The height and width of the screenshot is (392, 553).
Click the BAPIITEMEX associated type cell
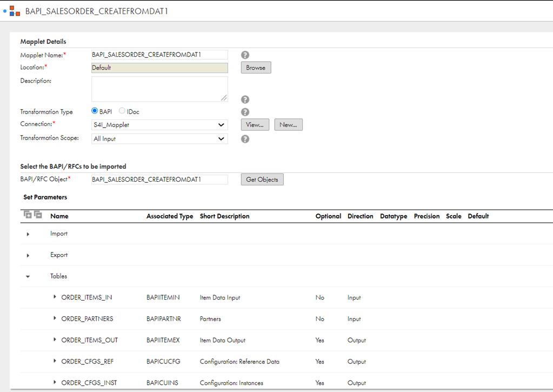[x=163, y=340]
